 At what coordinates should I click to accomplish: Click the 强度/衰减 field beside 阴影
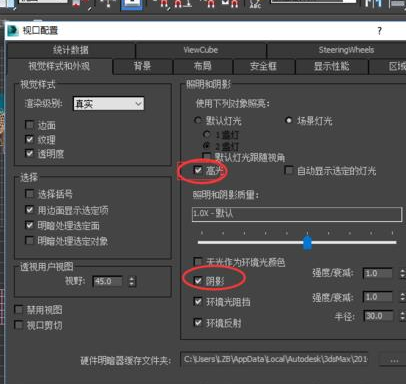click(x=378, y=274)
